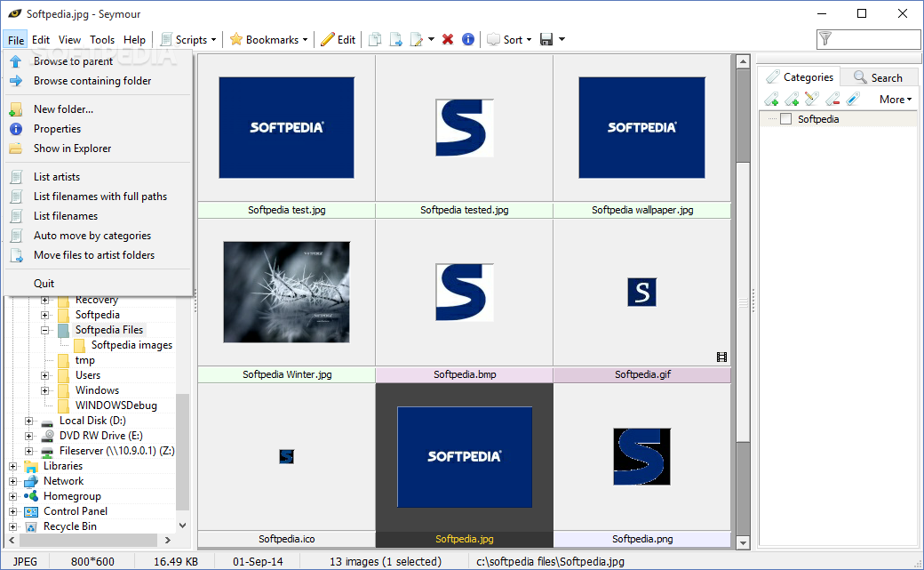Image resolution: width=924 pixels, height=570 pixels.
Task: Open the File menu
Action: coord(16,40)
